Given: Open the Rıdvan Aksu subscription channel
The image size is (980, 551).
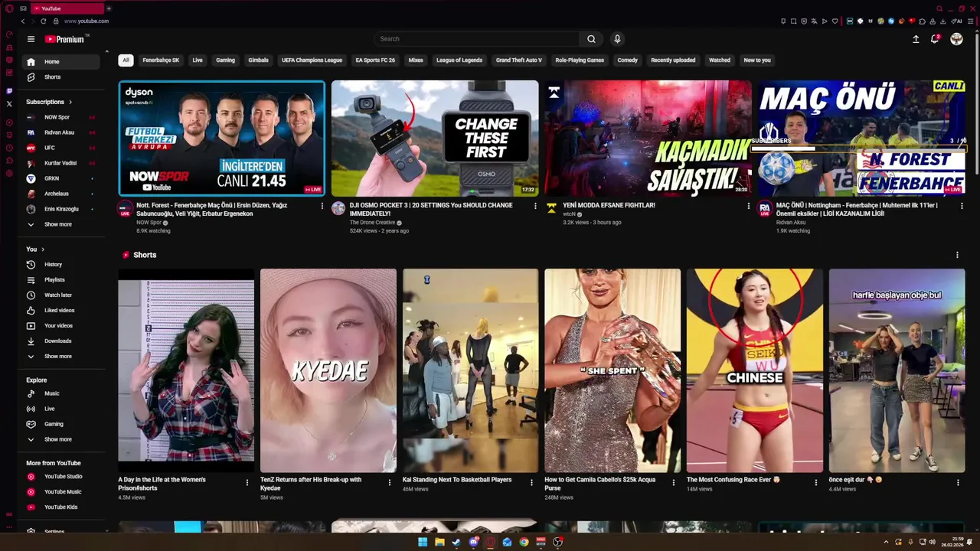Looking at the screenshot, I should click(59, 132).
